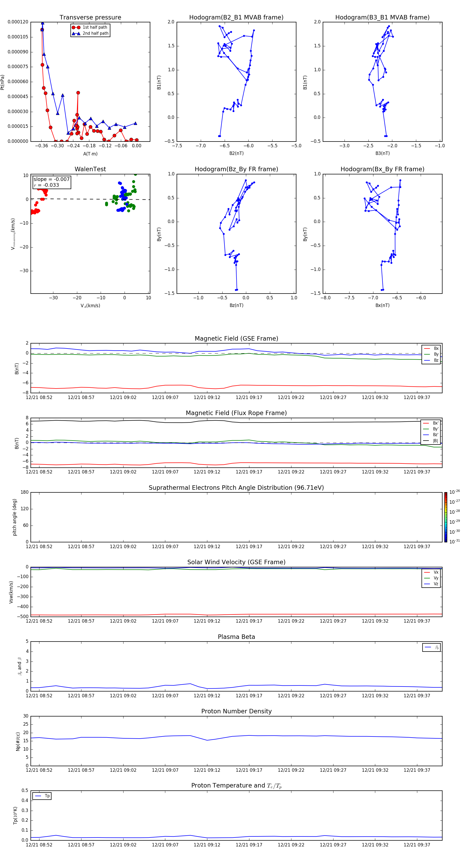Screen dimensions: 473x868
Task: Click the 'Bz' legend entry in GSE plot
Action: pyautogui.click(x=431, y=360)
